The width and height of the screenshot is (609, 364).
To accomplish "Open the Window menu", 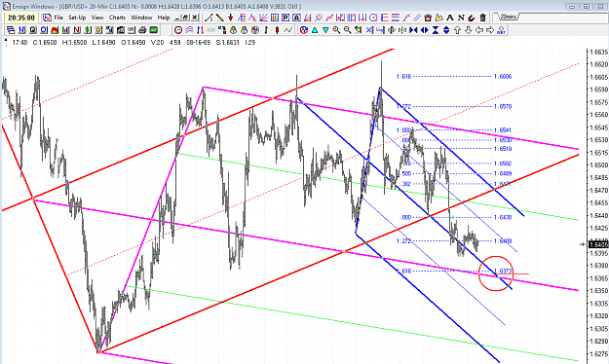I will [x=141, y=18].
